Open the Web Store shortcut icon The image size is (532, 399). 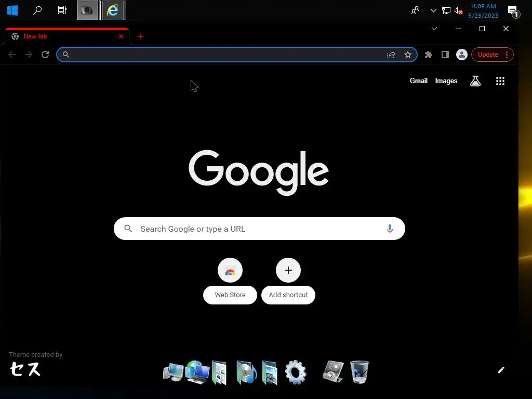tap(230, 270)
